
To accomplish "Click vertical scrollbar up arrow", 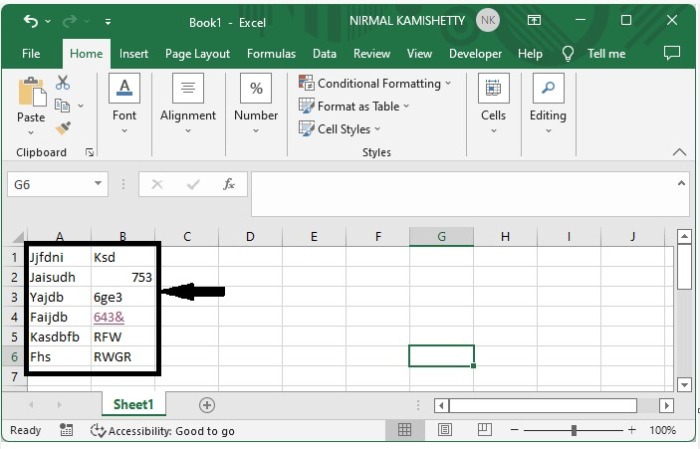I will tap(684, 236).
